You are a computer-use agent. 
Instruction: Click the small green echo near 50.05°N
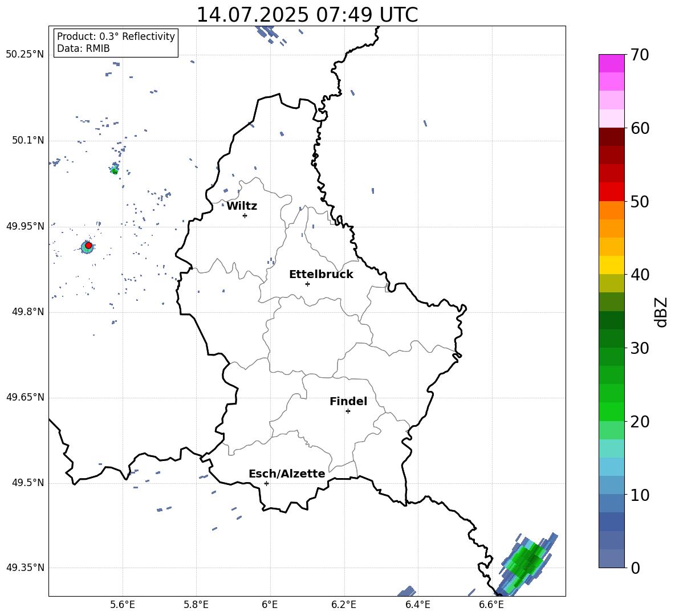114,171
